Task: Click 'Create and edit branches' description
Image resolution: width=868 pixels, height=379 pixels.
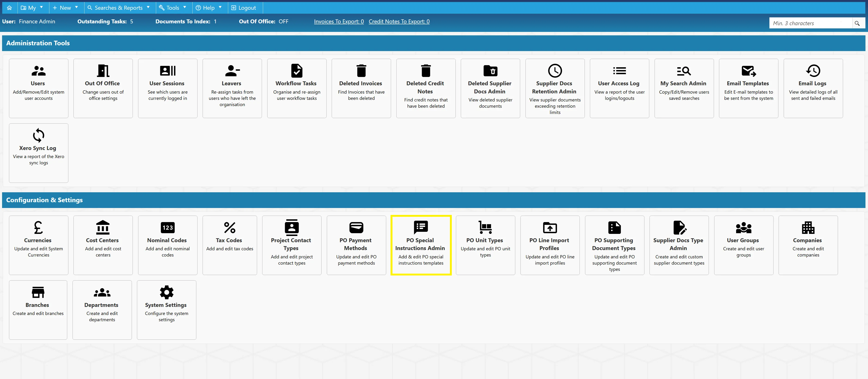Action: point(38,314)
